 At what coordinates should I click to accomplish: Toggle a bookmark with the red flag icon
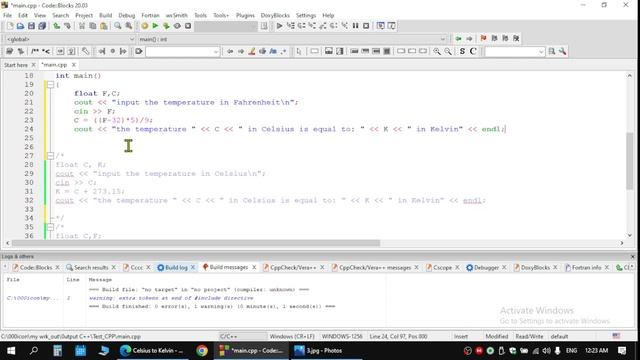coord(483,38)
